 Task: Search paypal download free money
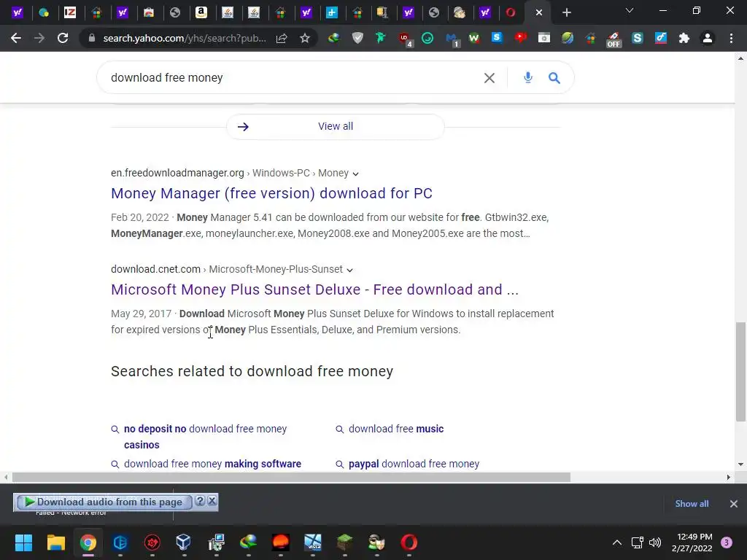pyautogui.click(x=414, y=464)
